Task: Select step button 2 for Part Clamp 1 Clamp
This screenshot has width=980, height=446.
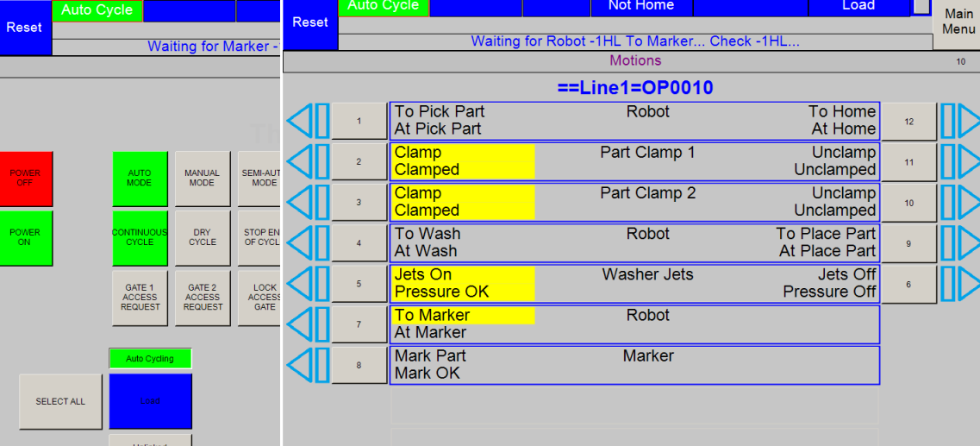Action: 359,161
